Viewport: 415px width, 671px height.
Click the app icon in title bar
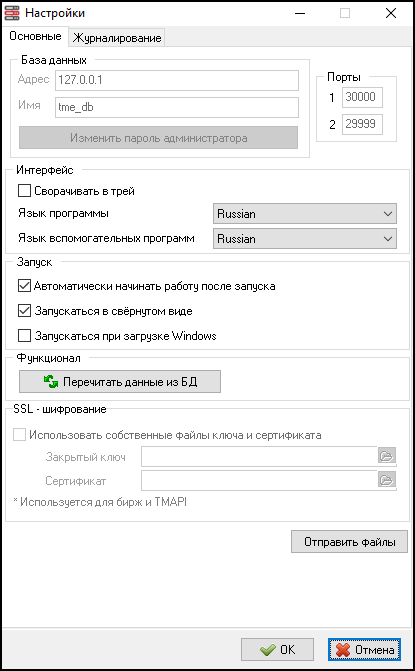pos(12,13)
